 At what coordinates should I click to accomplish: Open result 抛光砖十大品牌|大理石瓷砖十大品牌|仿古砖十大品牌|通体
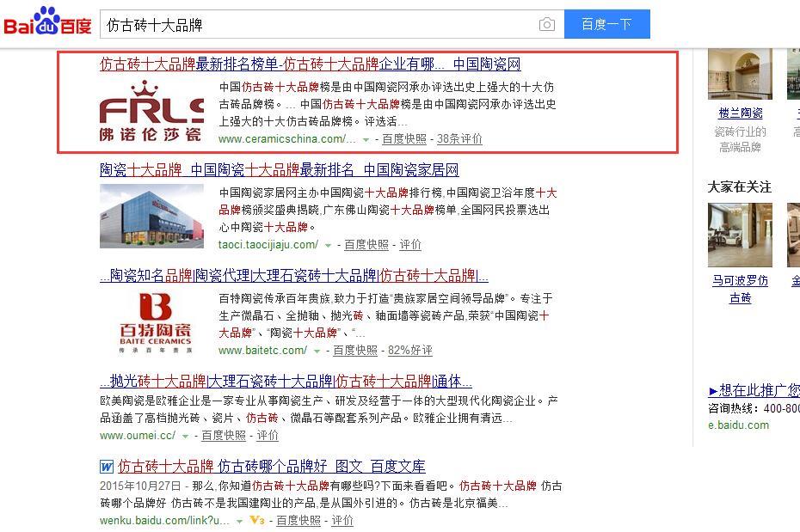coord(286,381)
